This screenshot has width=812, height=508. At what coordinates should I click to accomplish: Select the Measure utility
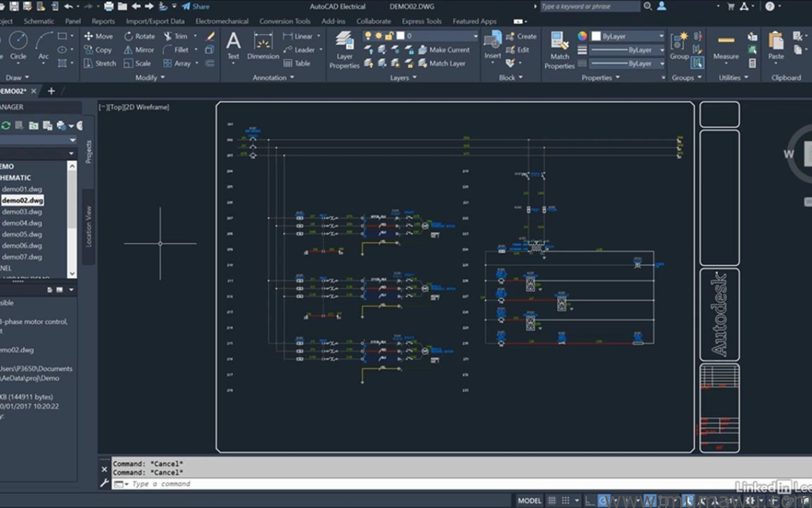726,47
